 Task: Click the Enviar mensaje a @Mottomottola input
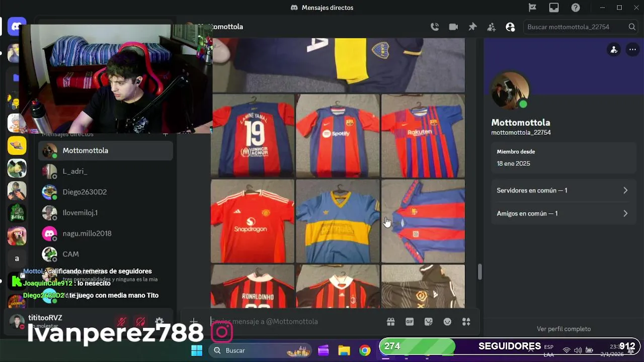297,322
